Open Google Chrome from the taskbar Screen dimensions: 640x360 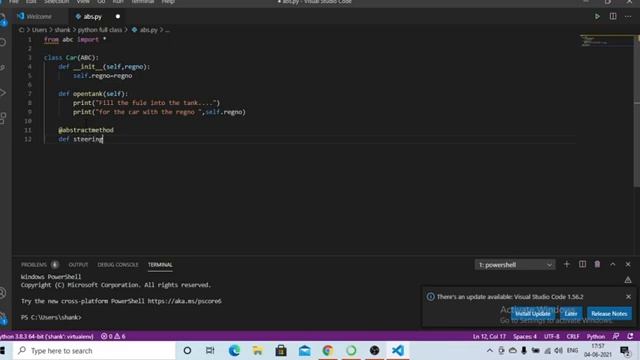coord(328,351)
